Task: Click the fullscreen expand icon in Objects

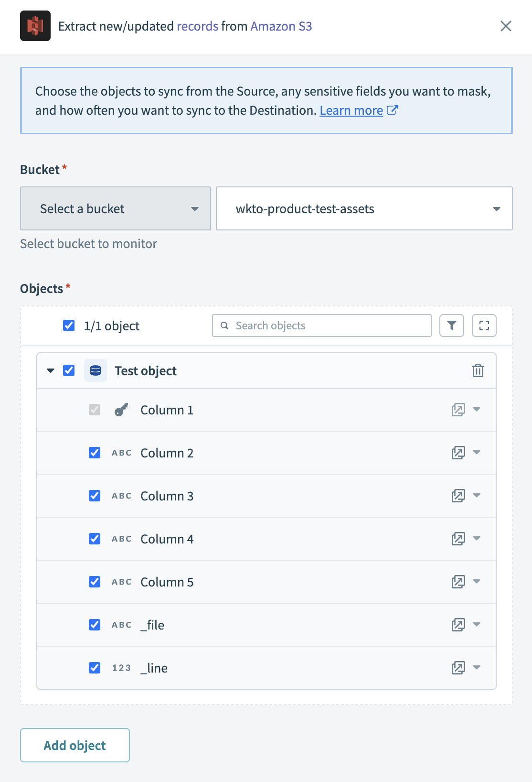Action: click(x=484, y=326)
